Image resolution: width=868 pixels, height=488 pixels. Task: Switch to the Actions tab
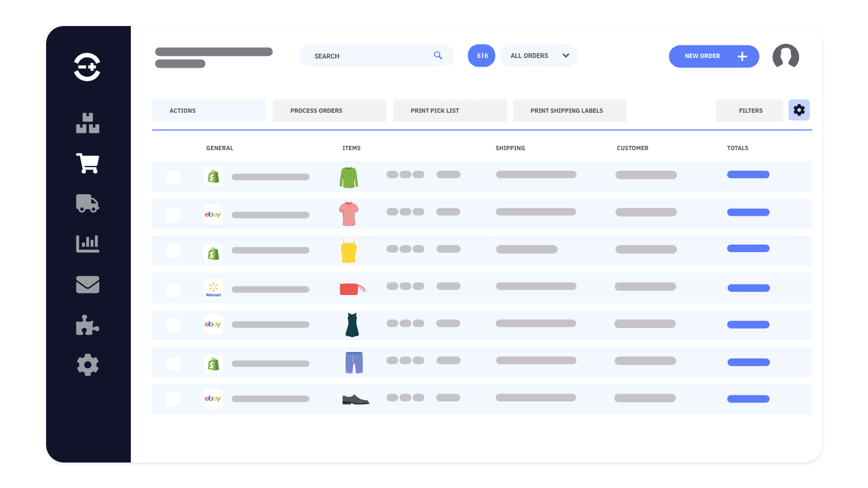click(x=208, y=110)
